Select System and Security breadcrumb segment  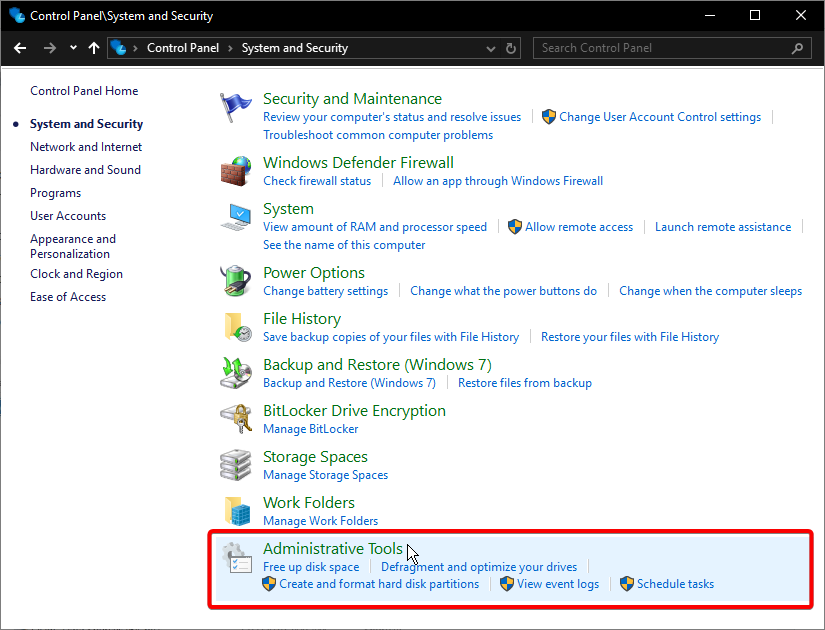click(x=295, y=48)
